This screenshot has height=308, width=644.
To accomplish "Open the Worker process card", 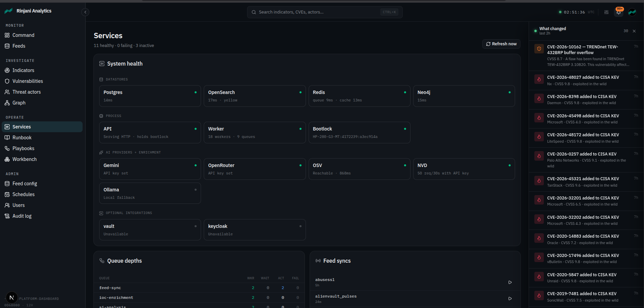I will point(254,133).
